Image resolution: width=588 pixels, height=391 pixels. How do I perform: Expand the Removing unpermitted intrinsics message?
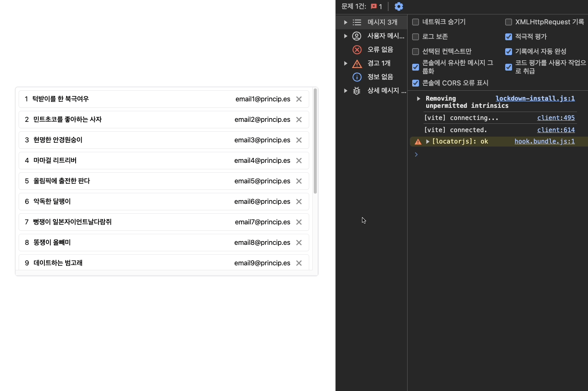[x=419, y=99]
